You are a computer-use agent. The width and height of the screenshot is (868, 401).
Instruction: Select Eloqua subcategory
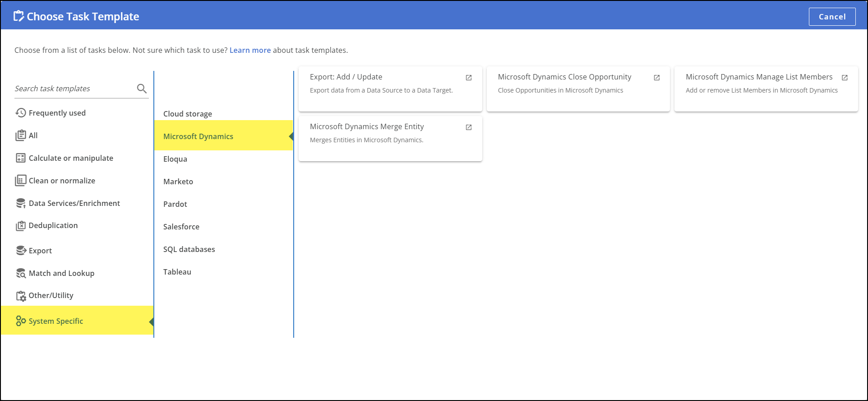[175, 159]
